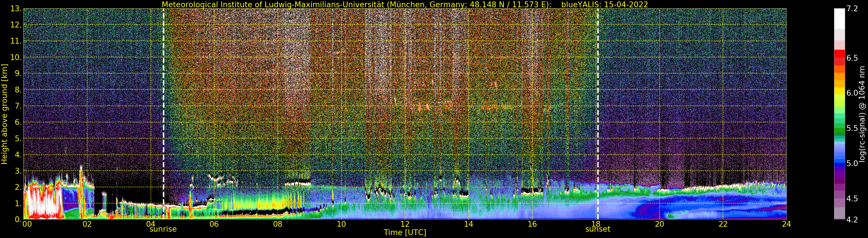
Task: Click the '6.5' colorbar value
Action: [x=852, y=58]
